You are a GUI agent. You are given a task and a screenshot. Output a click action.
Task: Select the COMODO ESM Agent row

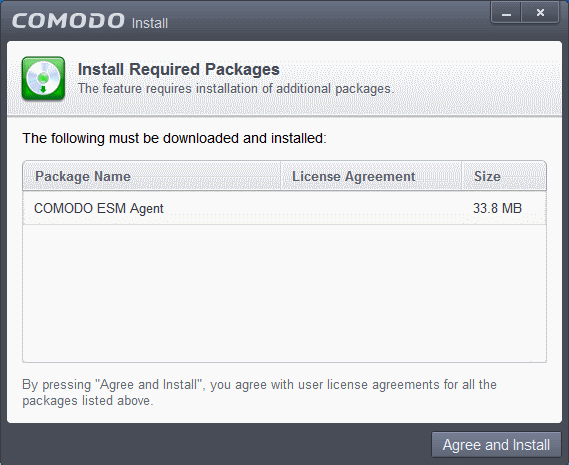click(x=284, y=208)
